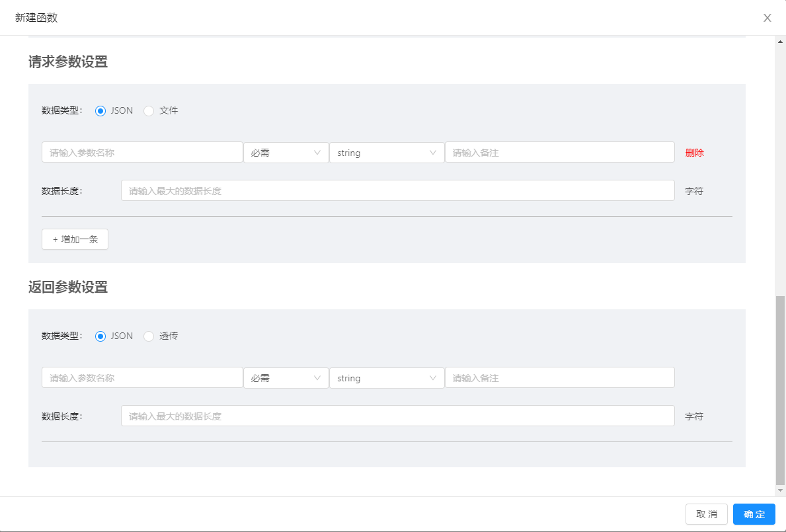Close the 新建函数 dialog with X
The image size is (786, 532).
coord(767,18)
